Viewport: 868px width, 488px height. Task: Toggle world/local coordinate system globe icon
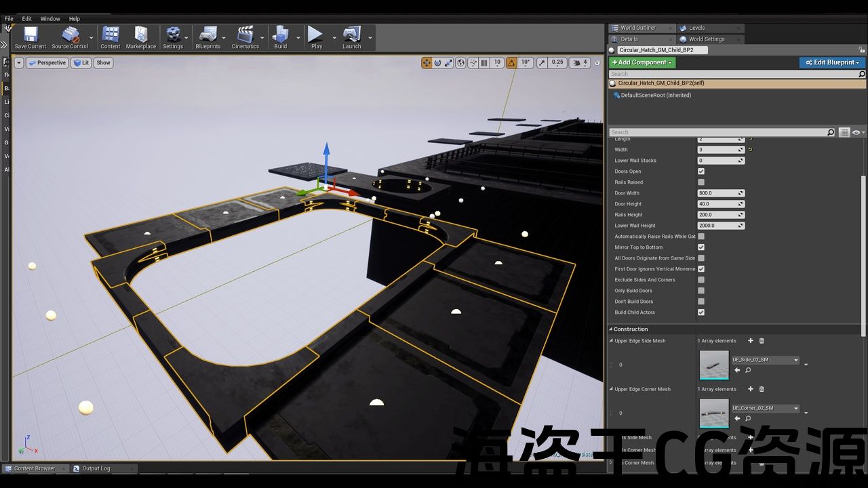[461, 62]
